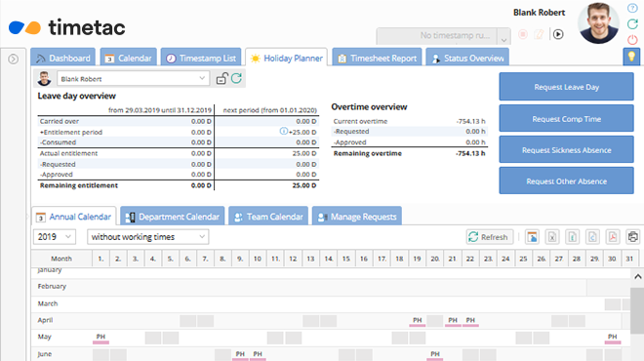
Task: Open the Blank Robert employee dropdown
Action: (x=133, y=78)
